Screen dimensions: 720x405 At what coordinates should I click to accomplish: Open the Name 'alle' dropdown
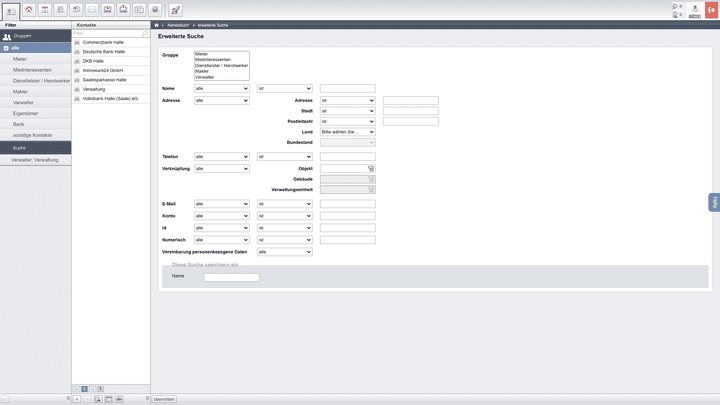(221, 89)
